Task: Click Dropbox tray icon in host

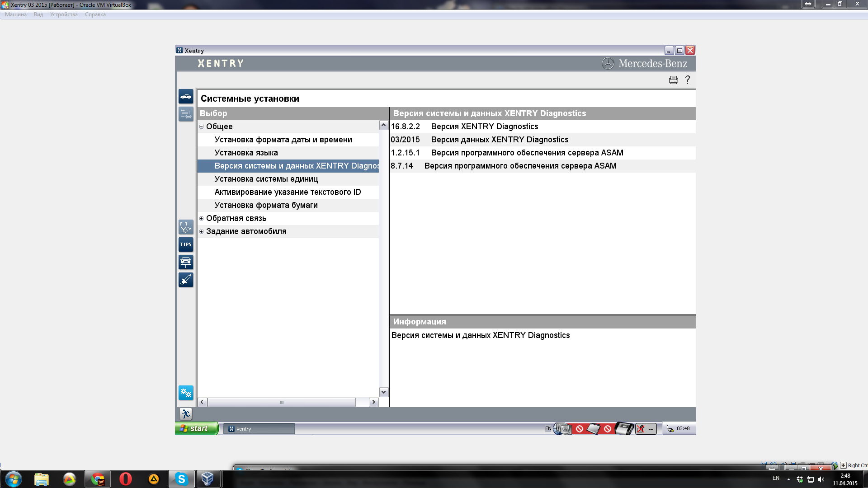Action: pos(800,479)
